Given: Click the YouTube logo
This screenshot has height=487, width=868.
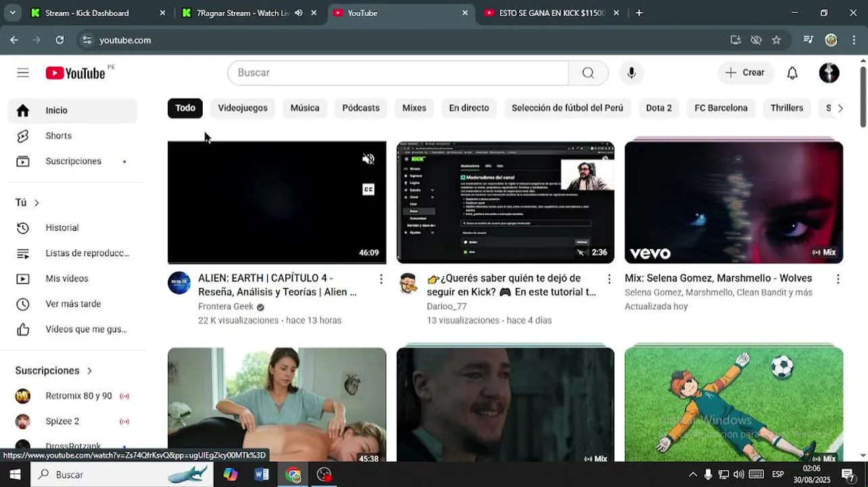Looking at the screenshot, I should point(76,73).
